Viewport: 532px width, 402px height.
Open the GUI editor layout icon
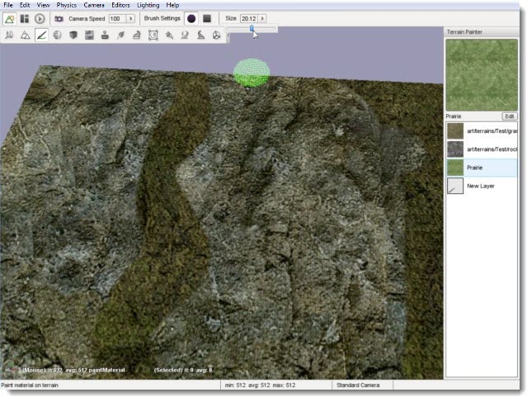[25, 18]
